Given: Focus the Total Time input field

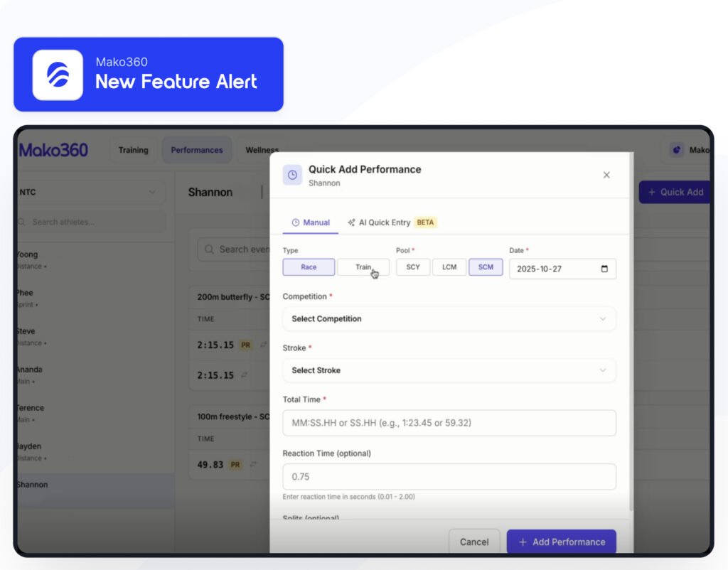Looking at the screenshot, I should [449, 423].
